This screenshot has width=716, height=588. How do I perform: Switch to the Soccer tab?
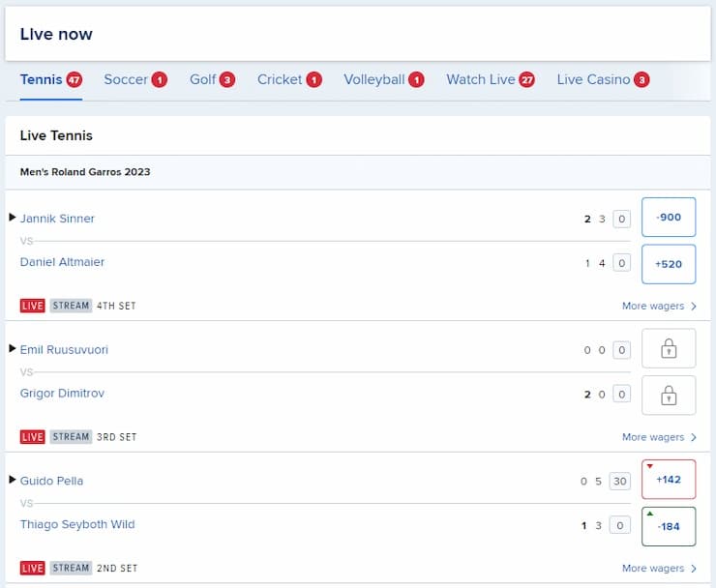tap(135, 79)
